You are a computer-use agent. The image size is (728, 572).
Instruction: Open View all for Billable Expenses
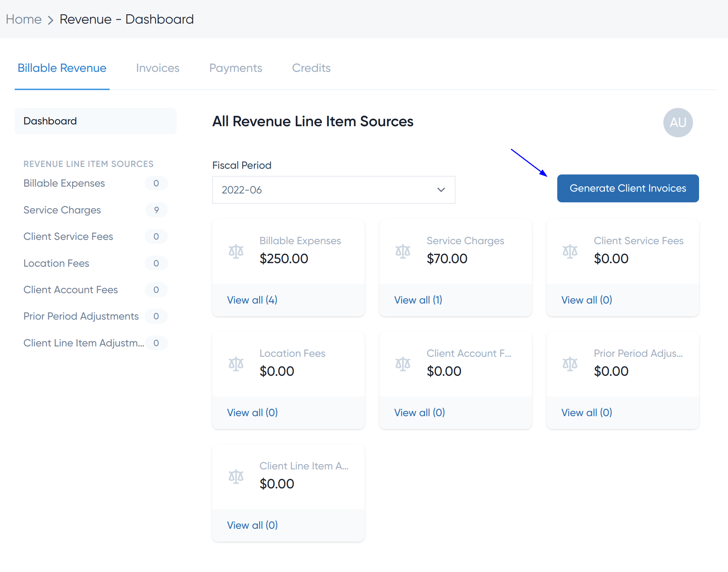(x=252, y=300)
